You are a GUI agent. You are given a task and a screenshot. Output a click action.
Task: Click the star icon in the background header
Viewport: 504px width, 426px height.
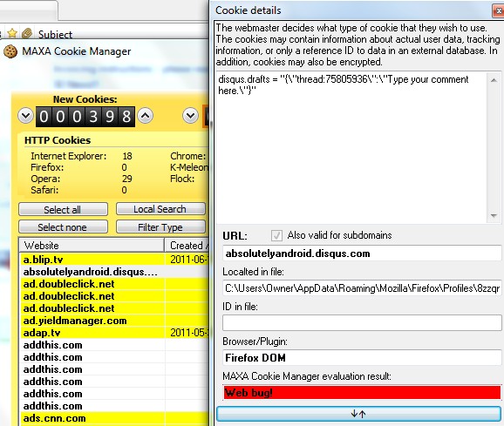[12, 33]
